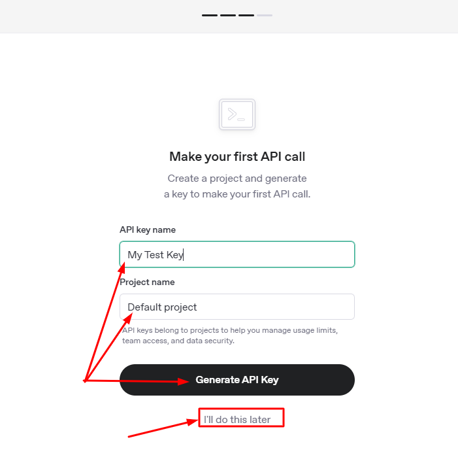
Task: Click the "Project name" field label
Action: pyautogui.click(x=147, y=282)
